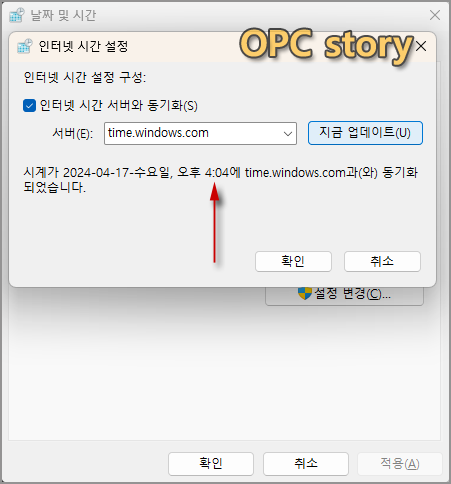Click the 인터넷 시간 설정 구성: heading
This screenshot has width=451, height=484.
coord(85,78)
